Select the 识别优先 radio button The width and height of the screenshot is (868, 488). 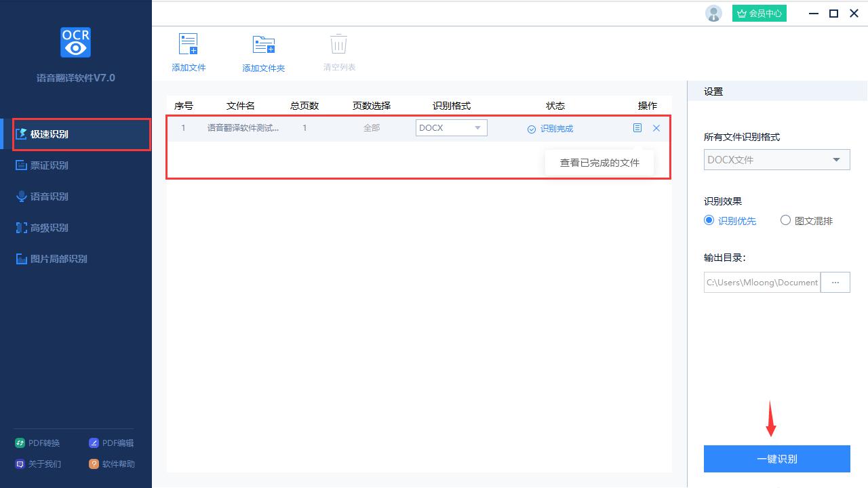(x=709, y=220)
